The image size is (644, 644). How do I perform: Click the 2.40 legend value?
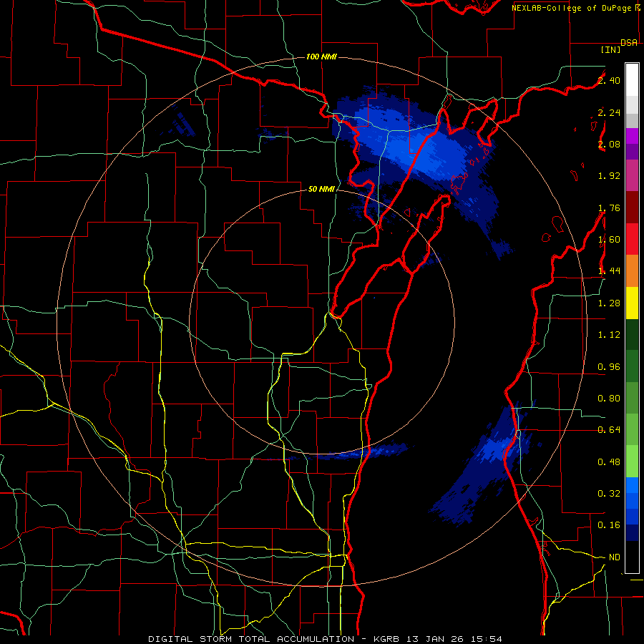point(609,80)
